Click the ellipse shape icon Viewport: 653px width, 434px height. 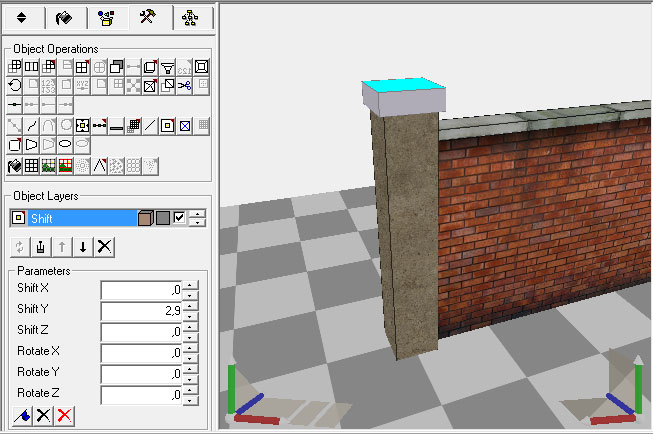[65, 145]
